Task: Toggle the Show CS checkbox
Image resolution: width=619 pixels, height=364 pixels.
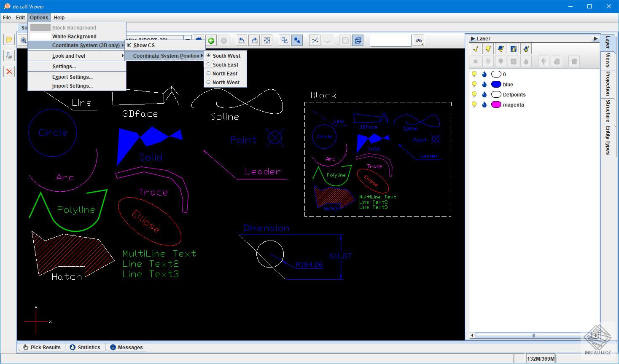Action: tap(129, 45)
